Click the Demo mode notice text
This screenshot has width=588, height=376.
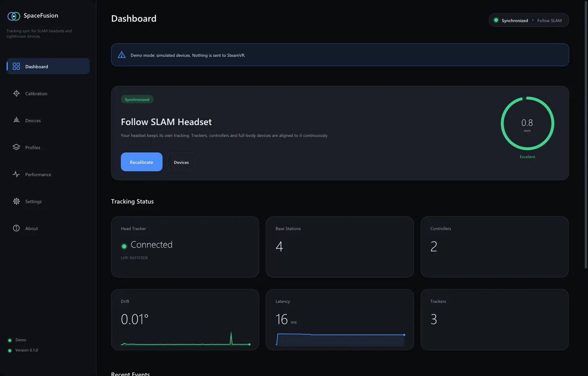[188, 55]
